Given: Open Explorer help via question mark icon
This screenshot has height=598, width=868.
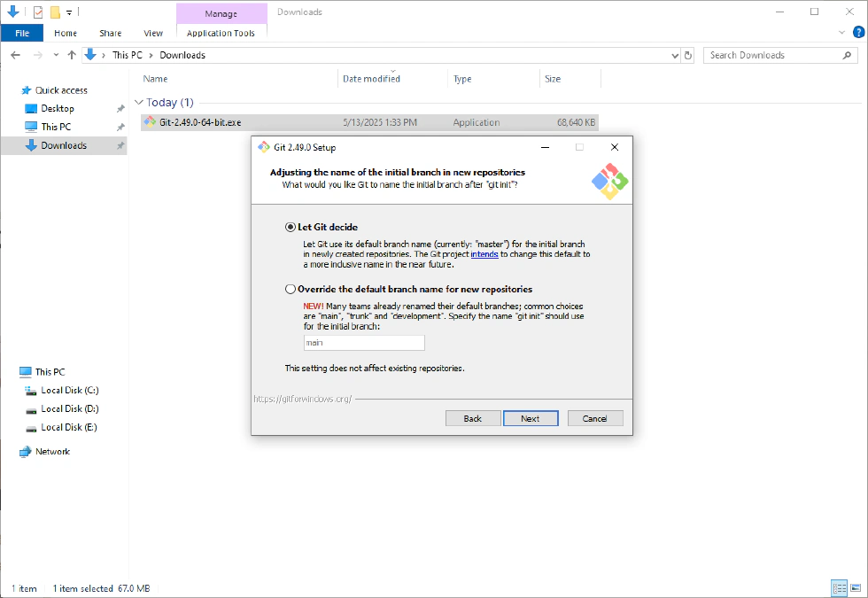Looking at the screenshot, I should coord(856,33).
